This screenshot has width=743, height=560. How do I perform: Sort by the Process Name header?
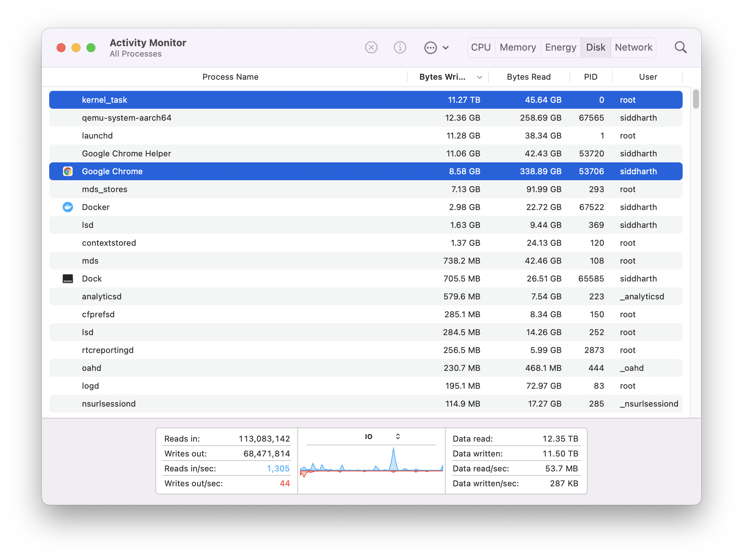[x=230, y=77]
